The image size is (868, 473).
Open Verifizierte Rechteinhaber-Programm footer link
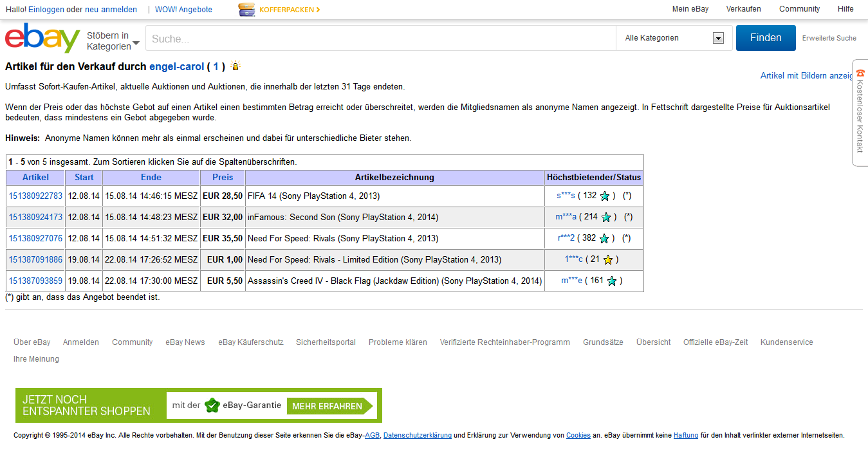(505, 342)
